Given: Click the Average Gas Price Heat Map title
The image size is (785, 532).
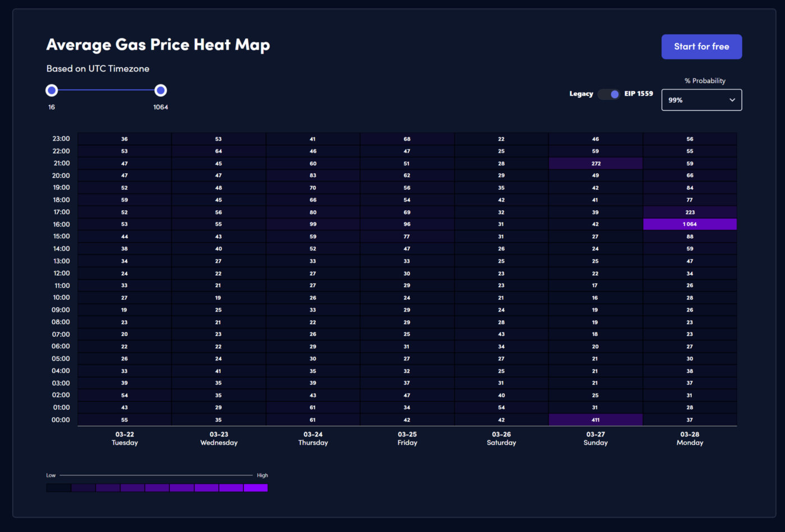Looking at the screenshot, I should point(158,45).
